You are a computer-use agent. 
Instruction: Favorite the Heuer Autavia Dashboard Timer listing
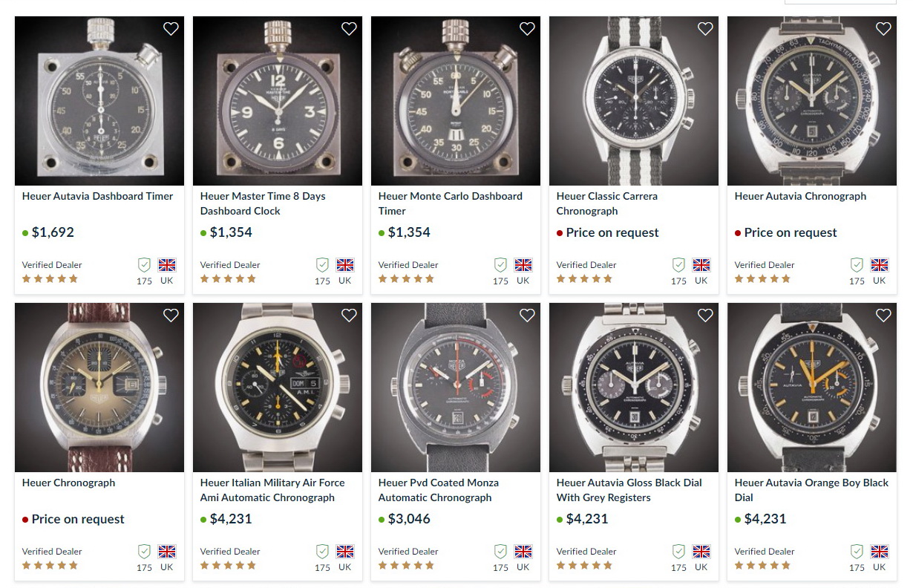pyautogui.click(x=171, y=29)
